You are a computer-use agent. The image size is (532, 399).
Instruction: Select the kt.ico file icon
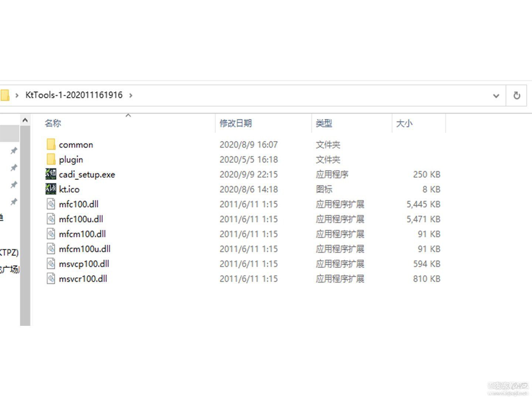click(x=51, y=189)
